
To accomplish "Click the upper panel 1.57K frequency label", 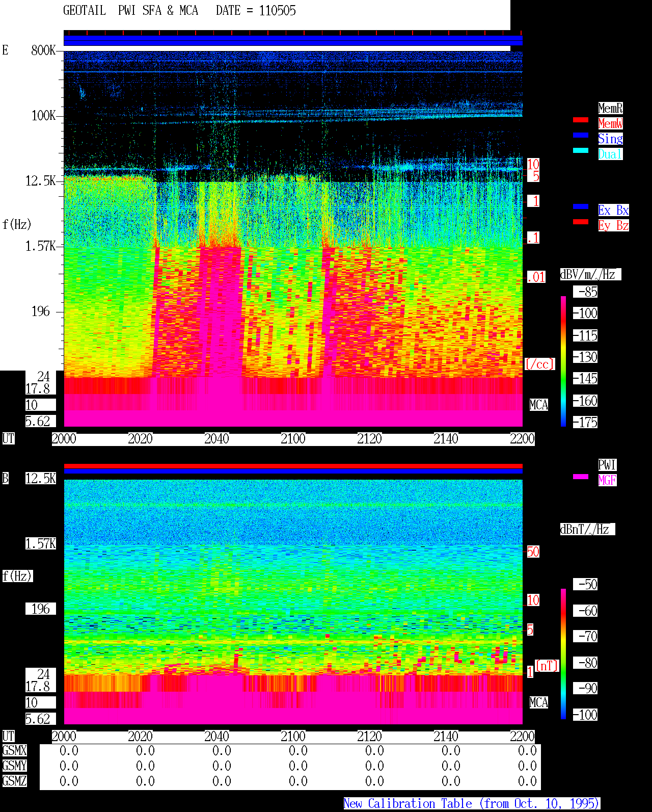I will pos(41,246).
